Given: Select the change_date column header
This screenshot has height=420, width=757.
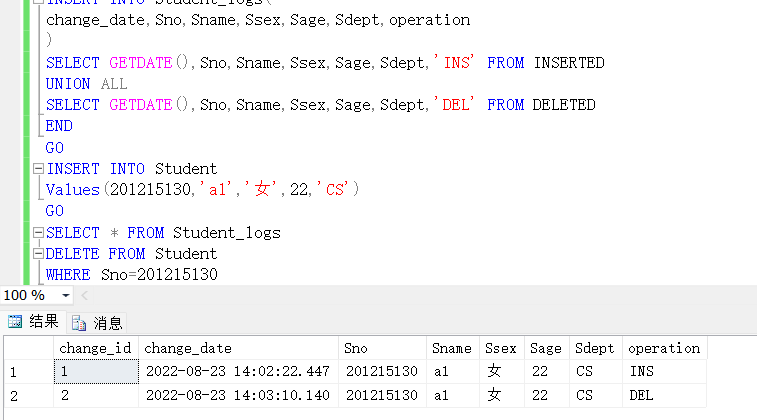Looking at the screenshot, I should [x=238, y=348].
